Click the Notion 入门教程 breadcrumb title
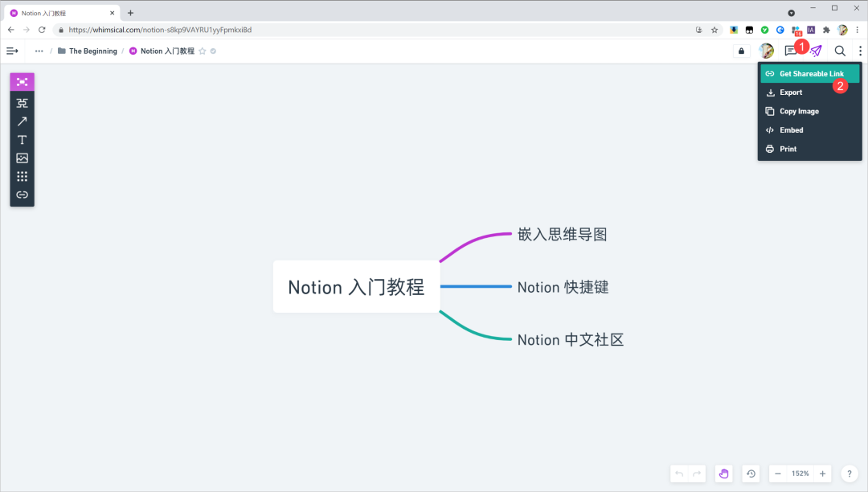Viewport: 868px width, 492px height. click(167, 51)
